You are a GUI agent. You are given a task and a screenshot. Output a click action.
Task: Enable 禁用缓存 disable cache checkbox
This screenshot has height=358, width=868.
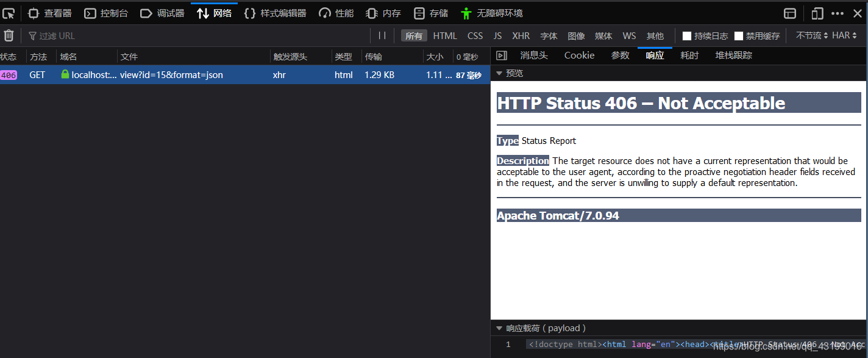pos(739,36)
